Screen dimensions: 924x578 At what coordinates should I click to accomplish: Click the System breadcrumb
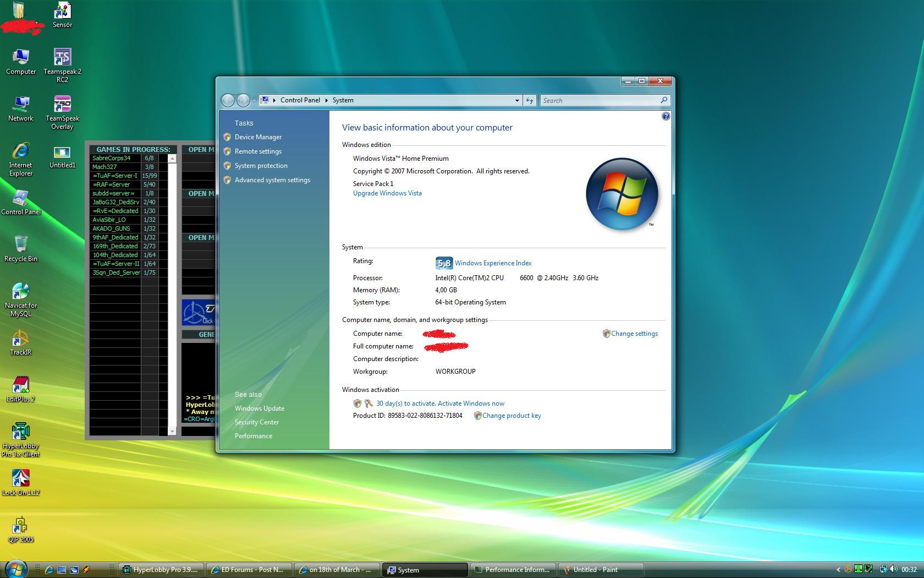343,100
